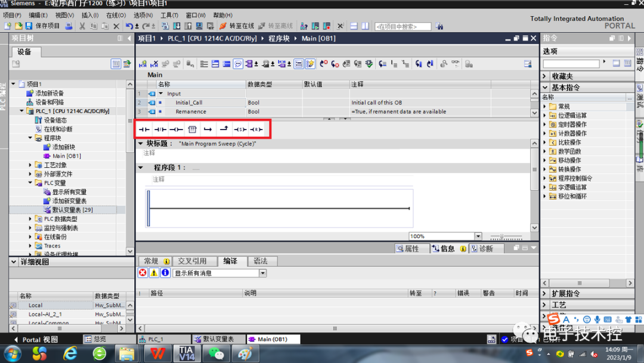Insert an output coil instruction
Image resolution: width=644 pixels, height=363 pixels.
pos(176,130)
